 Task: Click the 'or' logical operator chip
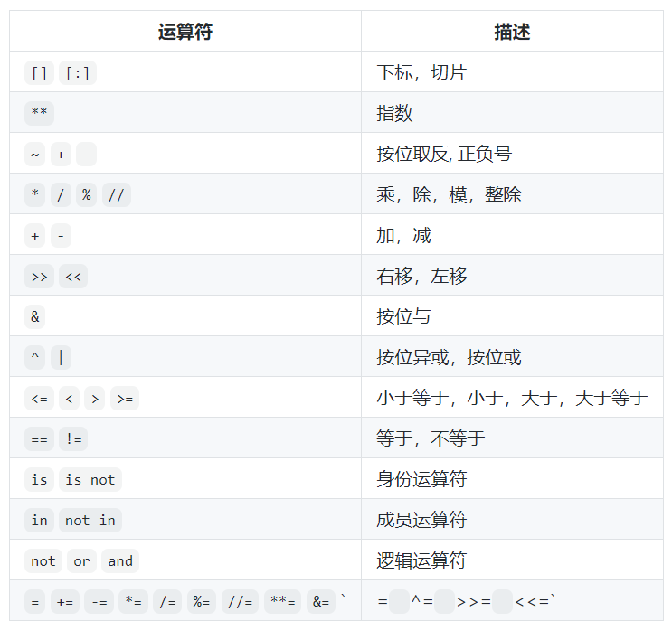[82, 561]
